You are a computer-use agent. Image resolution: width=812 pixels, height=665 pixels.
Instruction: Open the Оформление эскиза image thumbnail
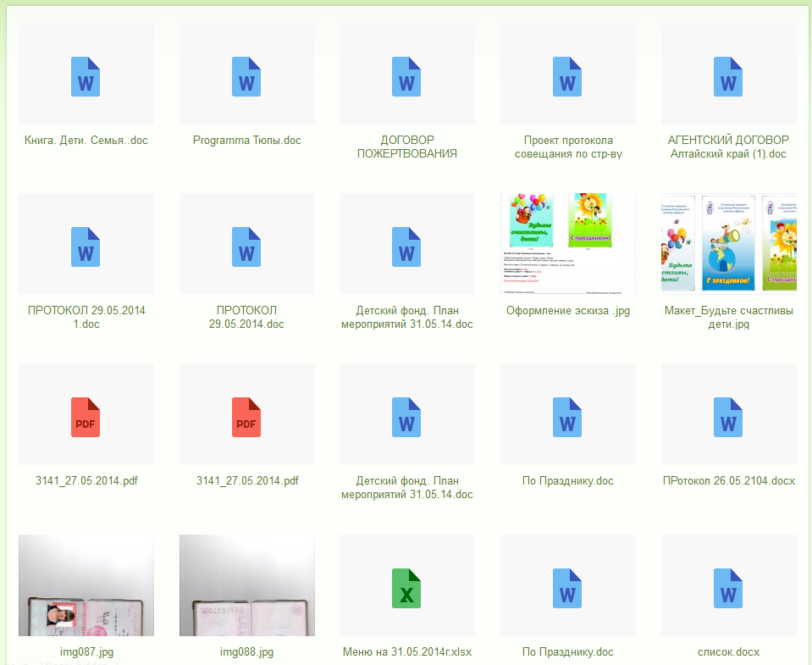[x=568, y=244]
